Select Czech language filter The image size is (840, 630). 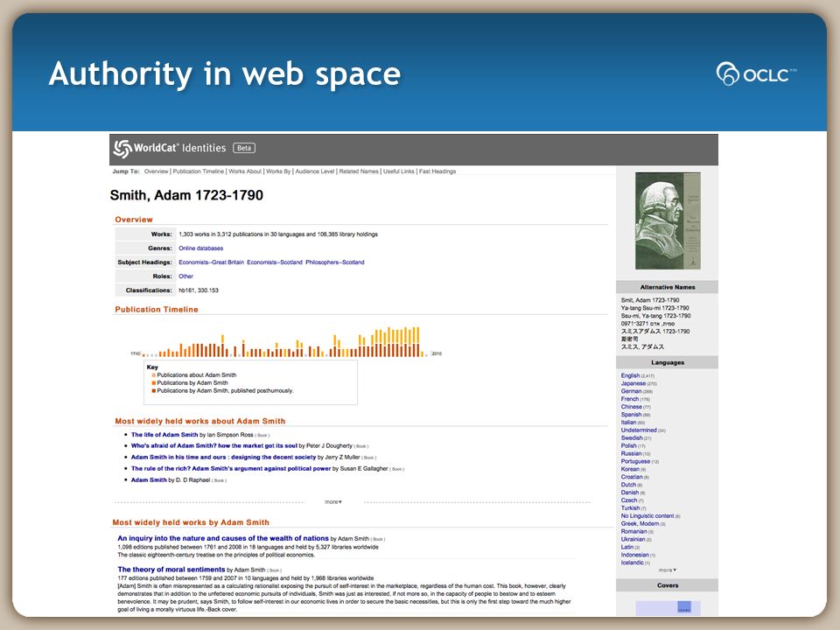629,500
